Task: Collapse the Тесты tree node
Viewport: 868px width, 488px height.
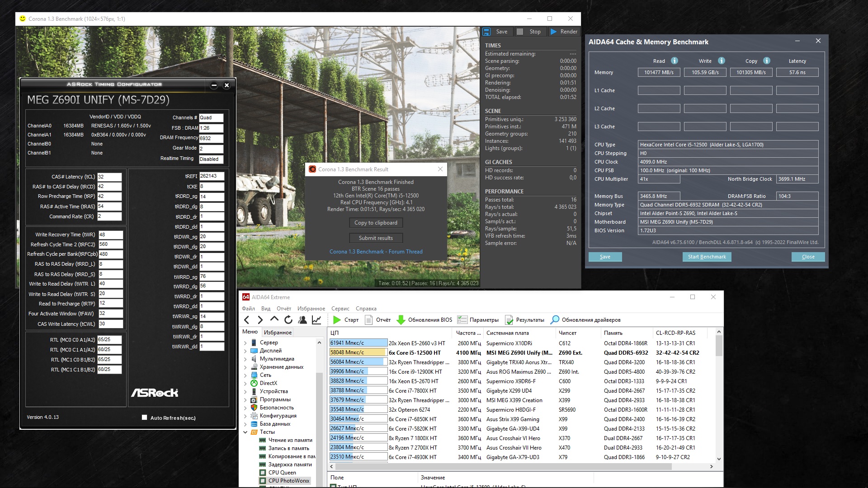Action: pos(245,432)
